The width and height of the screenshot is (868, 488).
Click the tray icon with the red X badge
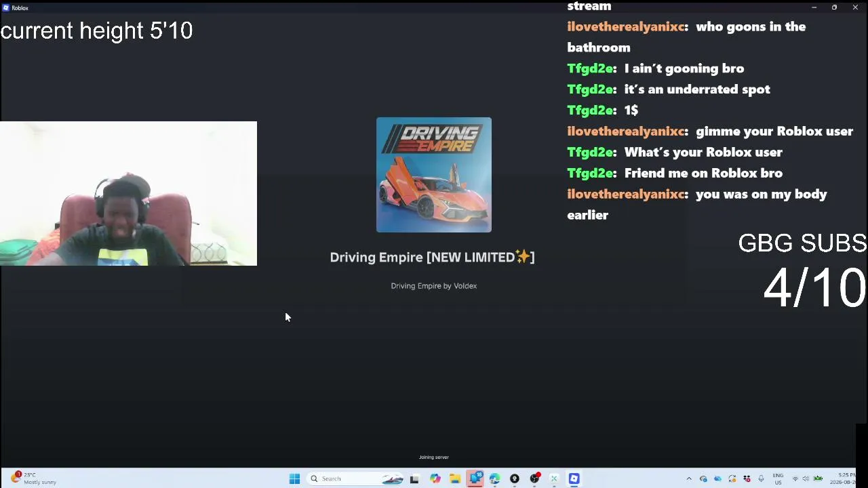point(747,479)
